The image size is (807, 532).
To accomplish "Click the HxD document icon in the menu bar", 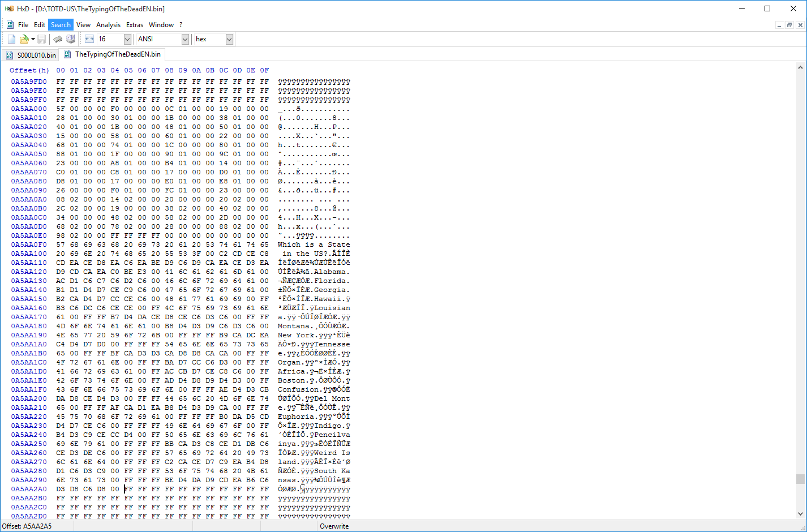I will (10, 25).
